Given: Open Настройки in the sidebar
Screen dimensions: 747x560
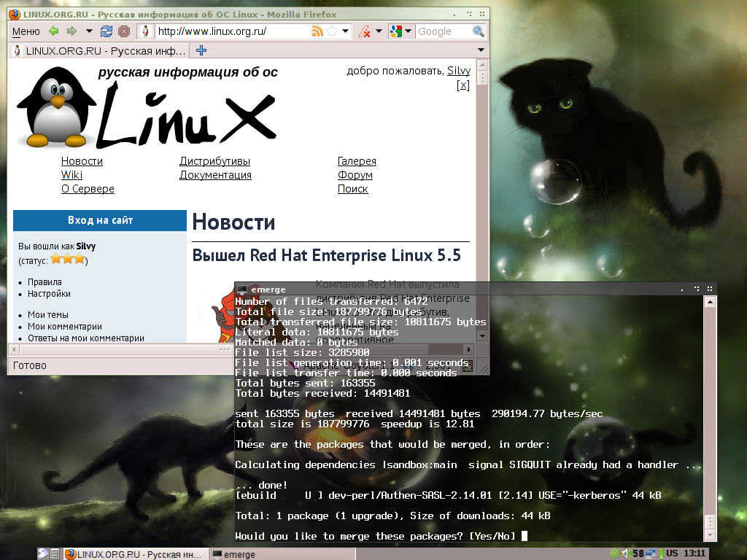Looking at the screenshot, I should [x=49, y=293].
